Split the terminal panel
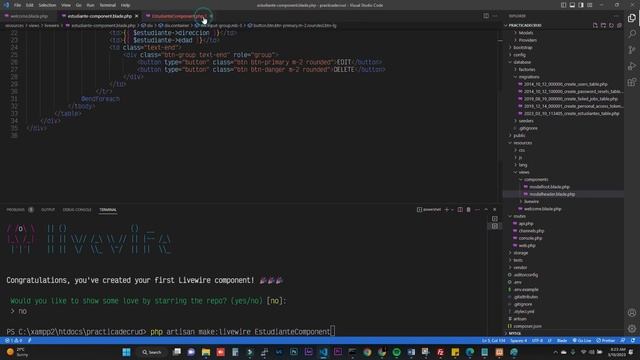640x360 pixels. click(460, 209)
